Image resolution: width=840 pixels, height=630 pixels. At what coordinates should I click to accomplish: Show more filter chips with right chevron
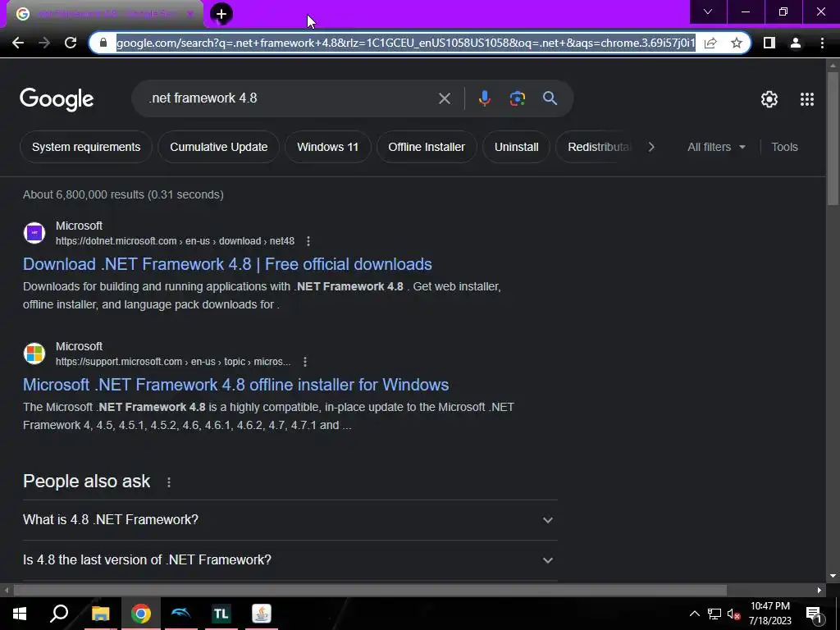651,147
